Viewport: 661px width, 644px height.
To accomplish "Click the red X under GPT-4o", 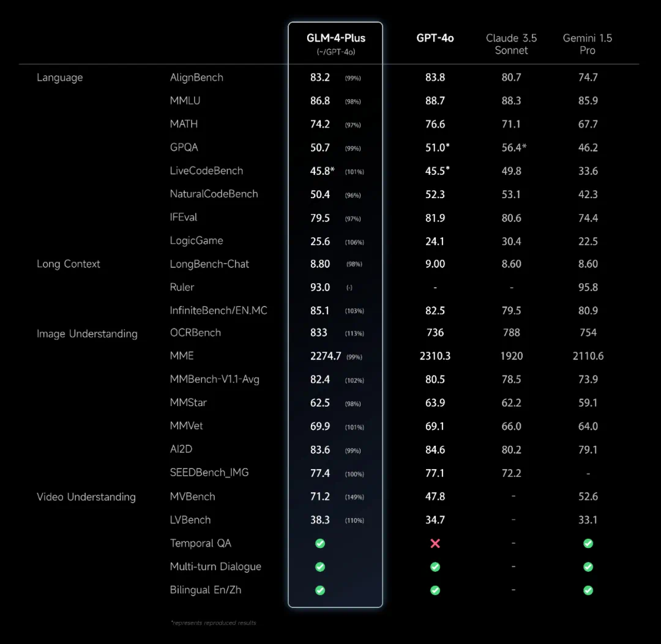I will (x=435, y=543).
